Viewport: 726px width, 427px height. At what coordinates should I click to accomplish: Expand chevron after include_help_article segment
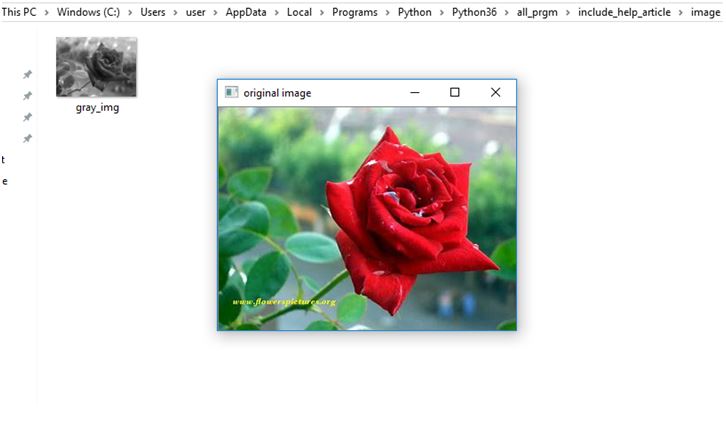tap(681, 13)
